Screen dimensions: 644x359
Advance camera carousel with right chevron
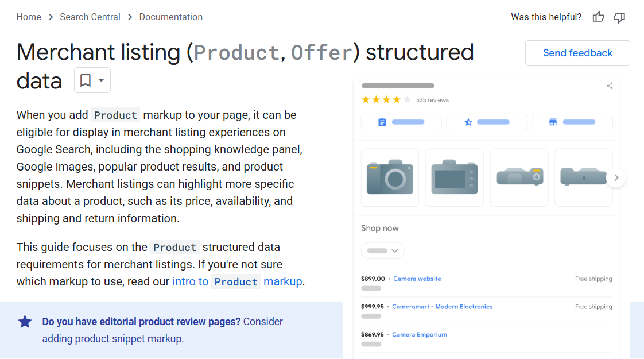click(x=616, y=177)
